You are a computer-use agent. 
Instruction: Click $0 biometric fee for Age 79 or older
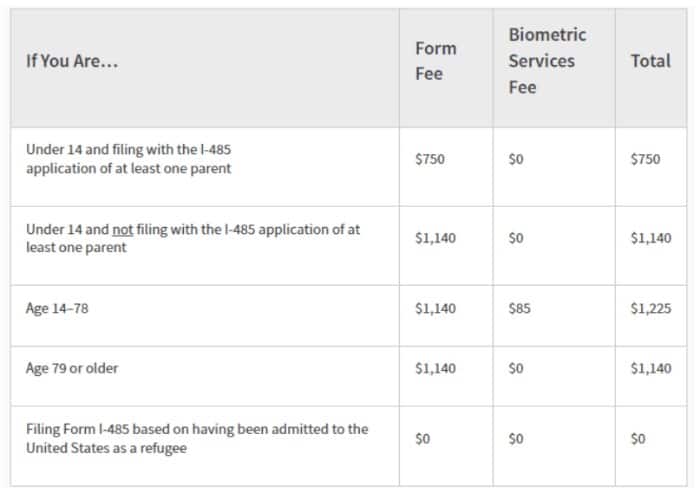[516, 368]
